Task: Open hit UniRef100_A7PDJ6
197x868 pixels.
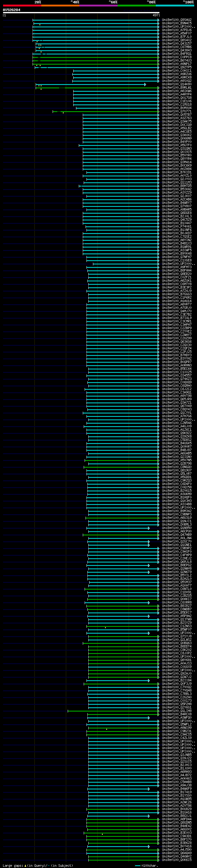Action: tap(177, 30)
